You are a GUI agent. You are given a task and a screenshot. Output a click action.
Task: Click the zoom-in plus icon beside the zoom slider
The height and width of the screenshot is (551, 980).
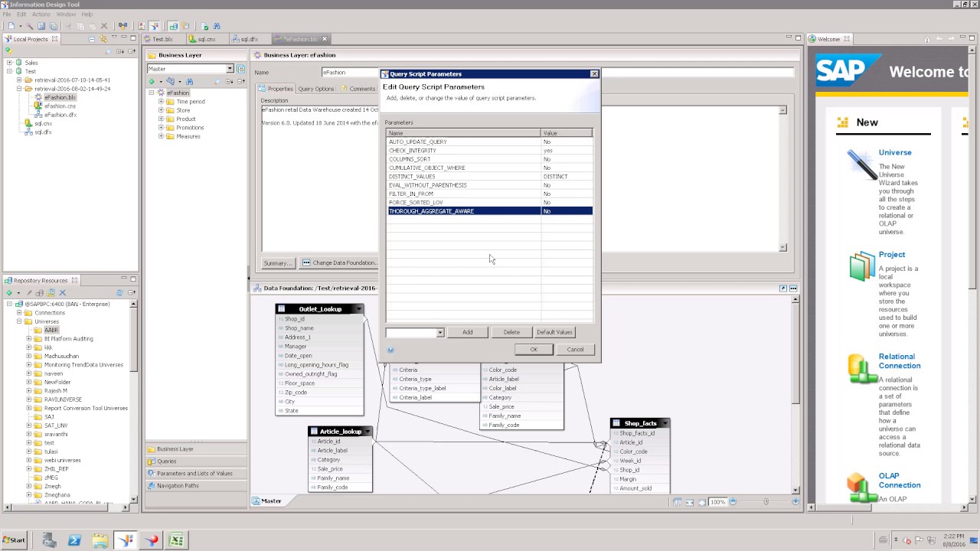point(795,501)
